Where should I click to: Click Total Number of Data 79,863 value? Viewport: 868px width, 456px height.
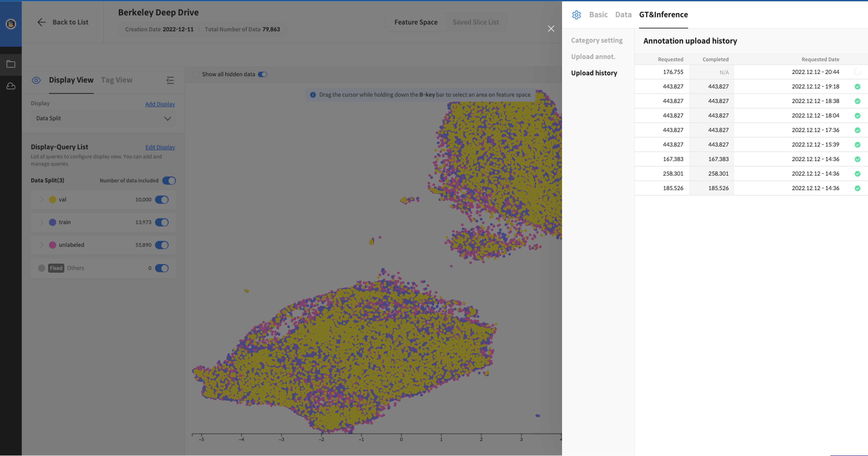(271, 29)
